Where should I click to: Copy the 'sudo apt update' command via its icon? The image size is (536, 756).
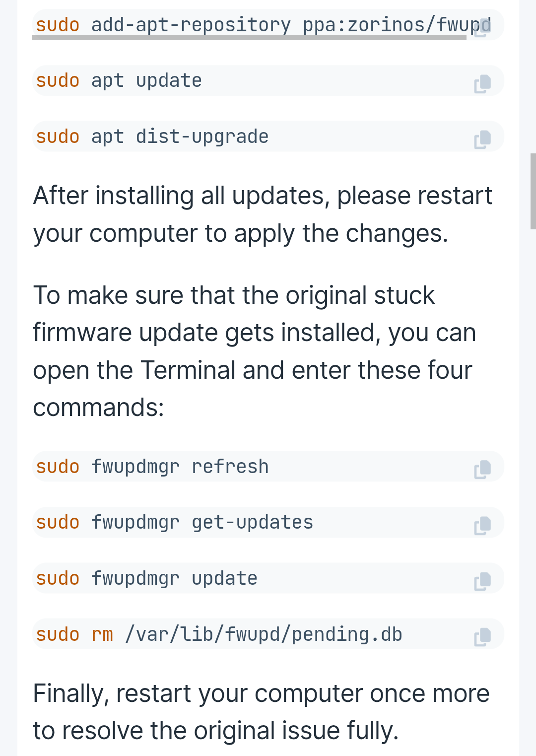click(482, 84)
